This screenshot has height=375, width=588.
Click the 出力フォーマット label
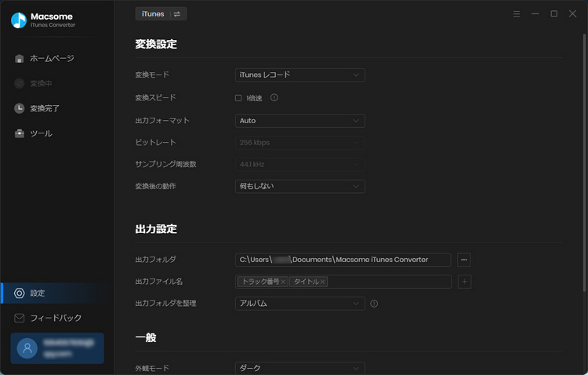click(x=162, y=121)
